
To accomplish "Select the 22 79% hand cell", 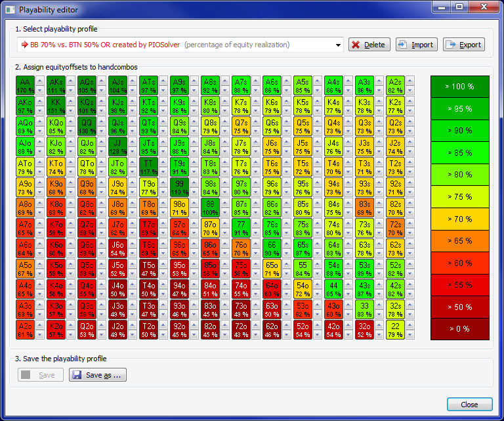I will coord(395,330).
